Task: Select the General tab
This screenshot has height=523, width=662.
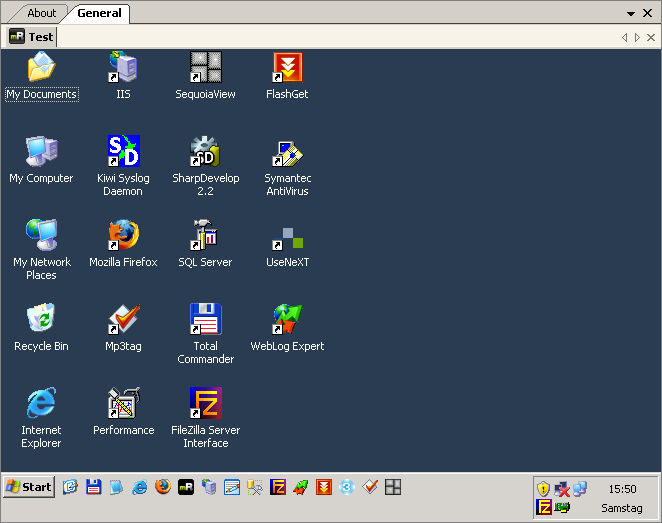Action: [x=99, y=13]
